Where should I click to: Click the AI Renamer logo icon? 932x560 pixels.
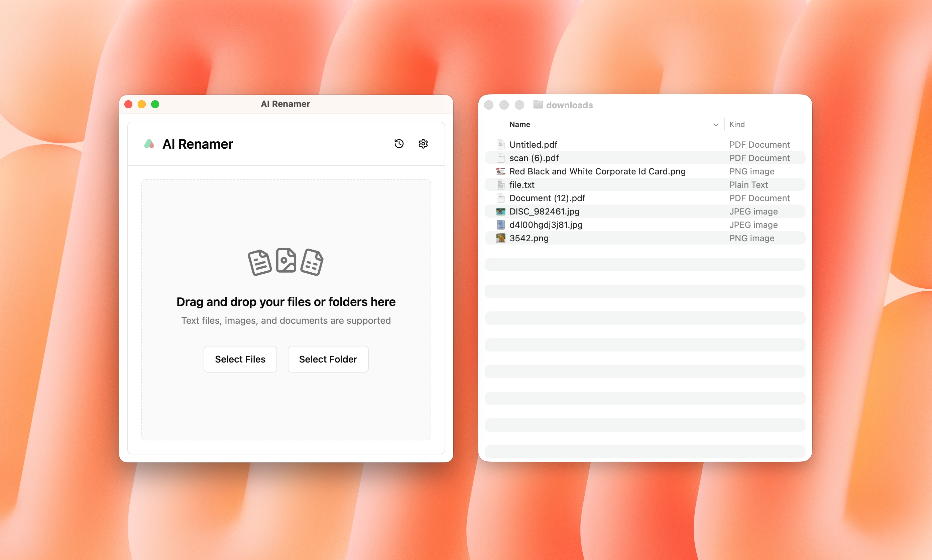pos(149,143)
